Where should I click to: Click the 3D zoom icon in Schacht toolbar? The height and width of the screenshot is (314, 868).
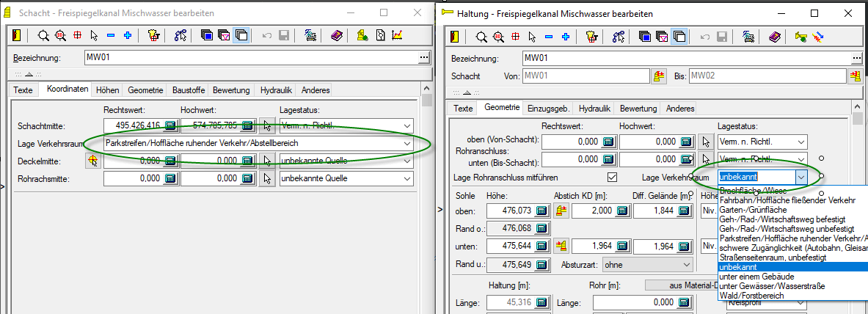click(x=60, y=35)
